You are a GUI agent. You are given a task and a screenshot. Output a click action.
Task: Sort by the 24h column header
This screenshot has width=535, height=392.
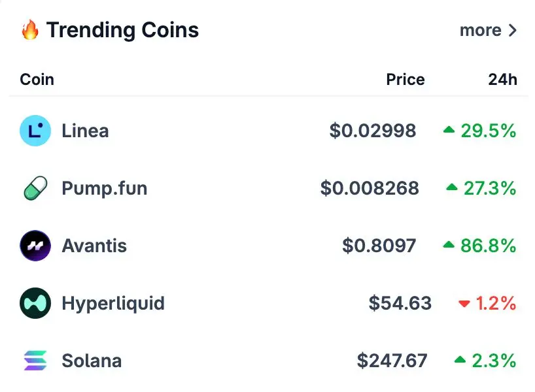[502, 80]
